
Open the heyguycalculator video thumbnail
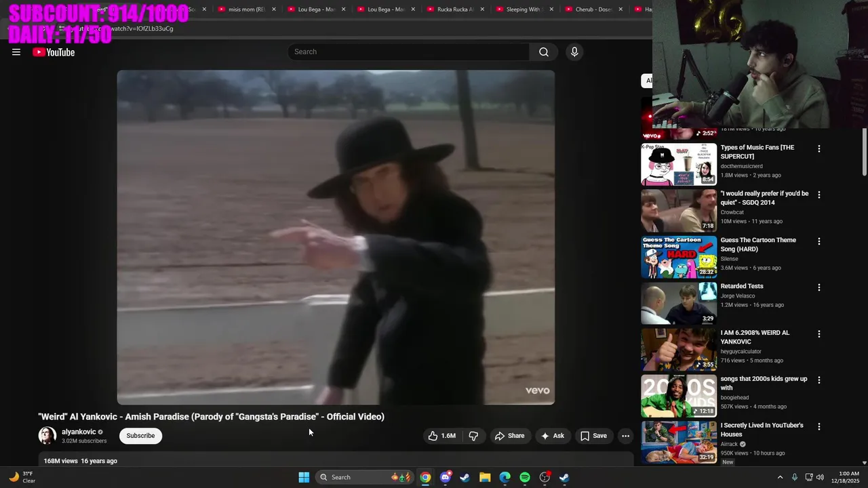coord(679,350)
